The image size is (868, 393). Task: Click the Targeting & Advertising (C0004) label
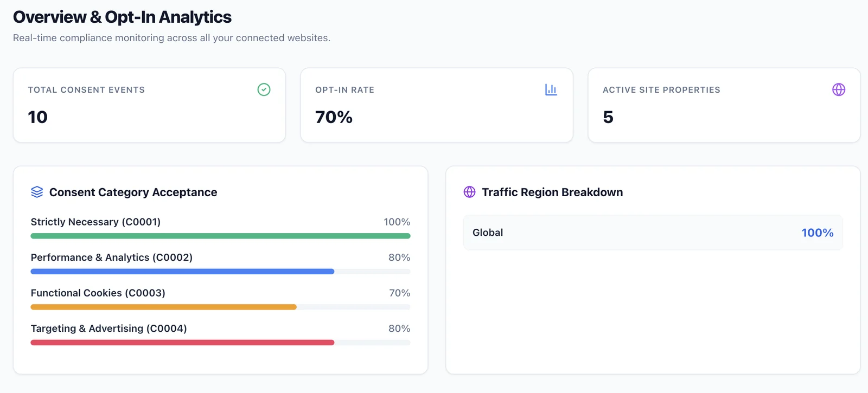109,328
